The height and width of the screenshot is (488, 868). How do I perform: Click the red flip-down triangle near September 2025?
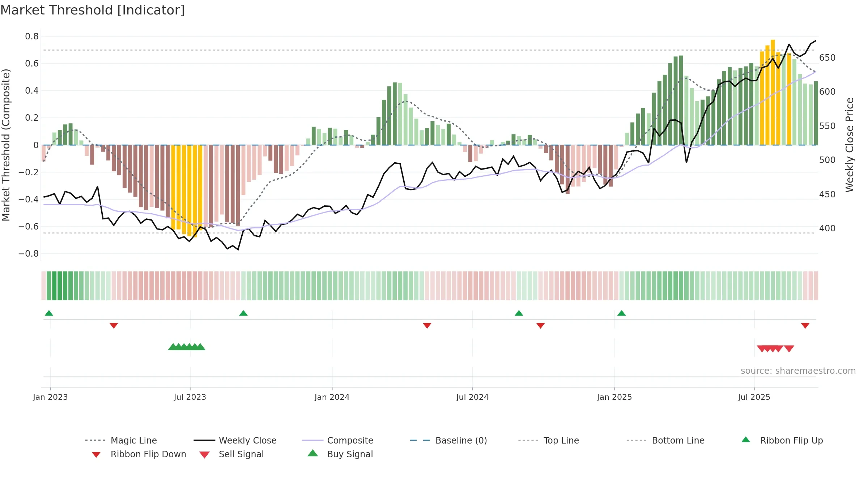pyautogui.click(x=805, y=326)
